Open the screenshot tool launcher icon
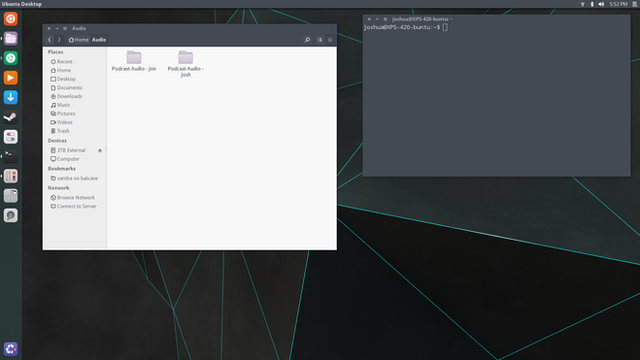640x360 pixels. tap(11, 196)
